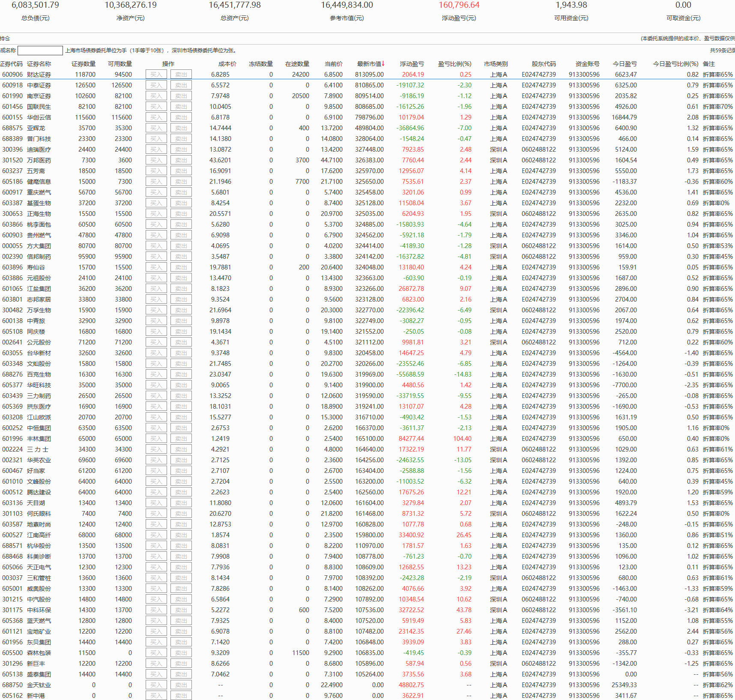The height and width of the screenshot is (700, 735).
Task: Sort by the 可用数量 column header
Action: click(120, 64)
